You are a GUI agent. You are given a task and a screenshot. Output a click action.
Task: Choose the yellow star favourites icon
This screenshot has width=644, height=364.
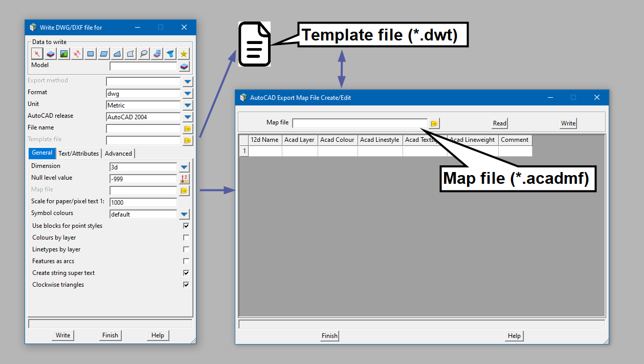pos(184,53)
